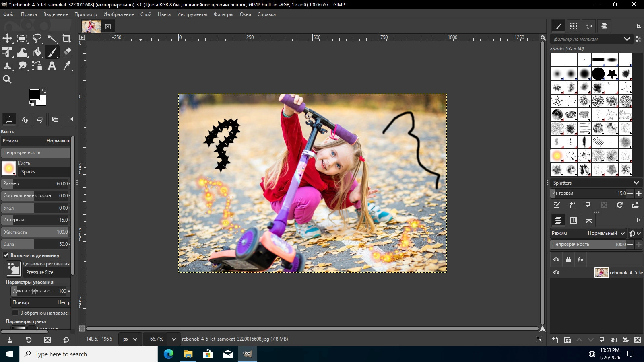
Task: Select the Eraser tool
Action: click(67, 52)
